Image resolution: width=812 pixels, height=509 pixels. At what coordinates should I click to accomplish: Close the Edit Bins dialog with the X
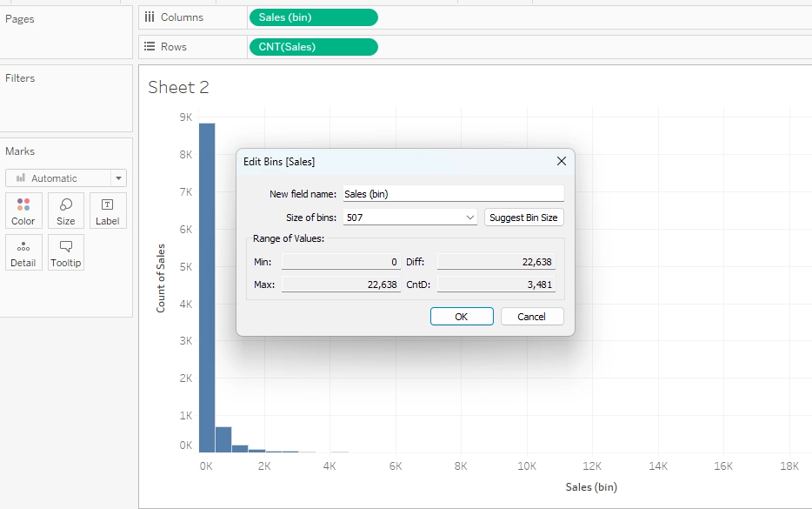(561, 161)
